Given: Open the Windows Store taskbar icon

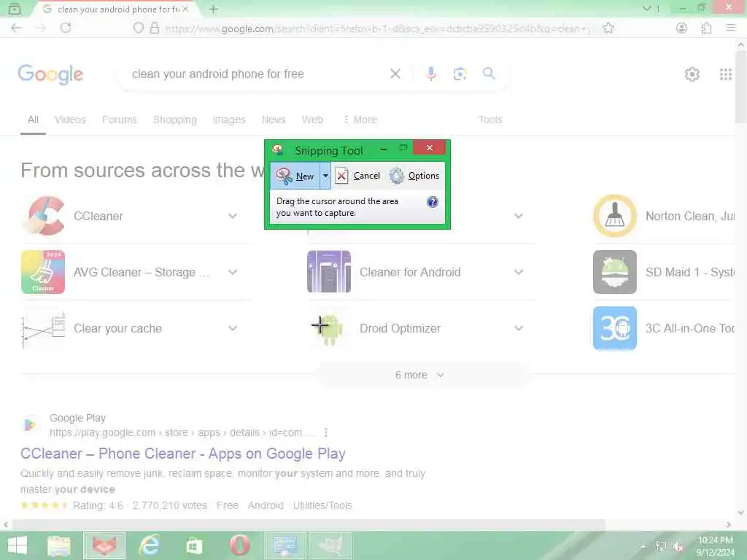Looking at the screenshot, I should point(194,545).
